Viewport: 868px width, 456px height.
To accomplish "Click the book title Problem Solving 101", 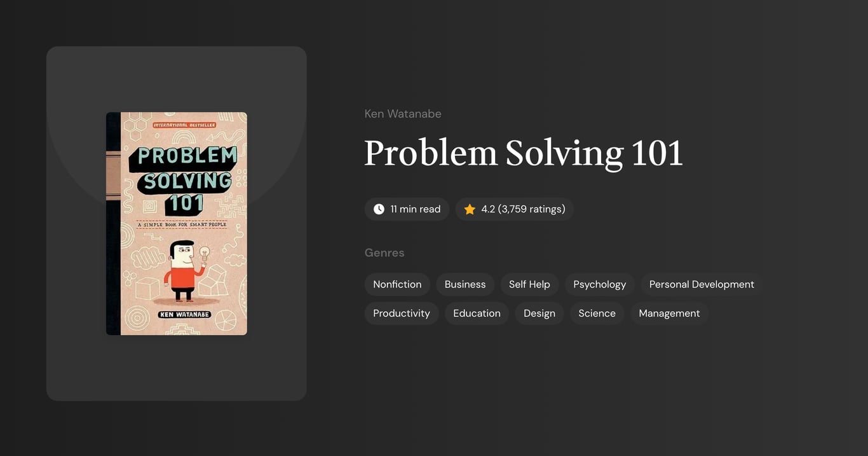I will 523,154.
